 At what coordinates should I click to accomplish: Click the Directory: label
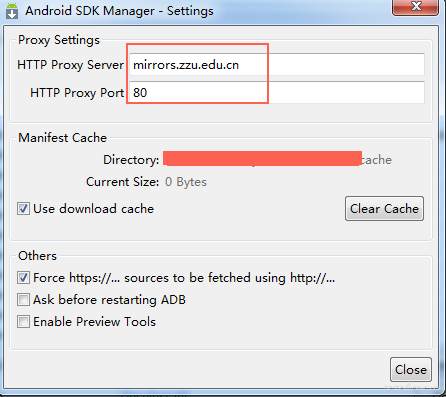click(131, 160)
